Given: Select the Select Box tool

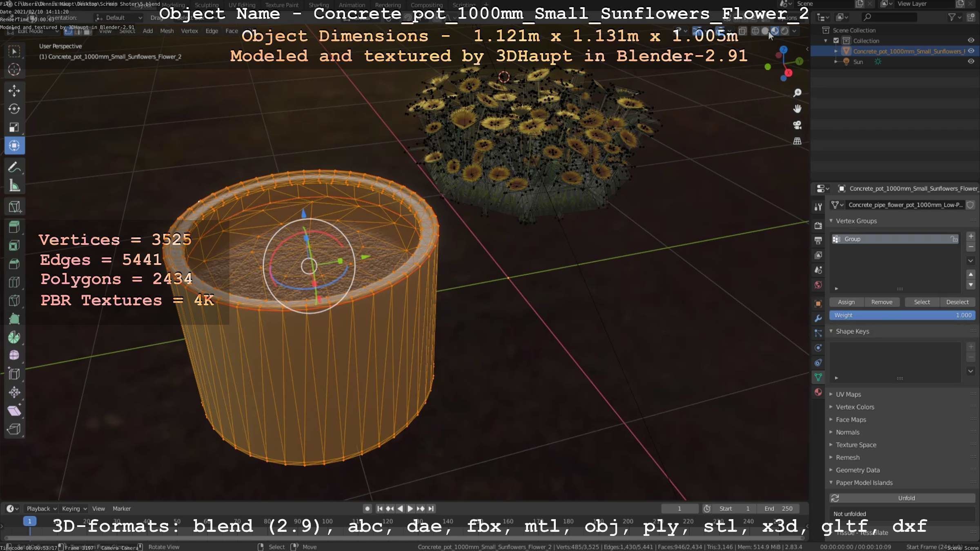Looking at the screenshot, I should tap(14, 51).
